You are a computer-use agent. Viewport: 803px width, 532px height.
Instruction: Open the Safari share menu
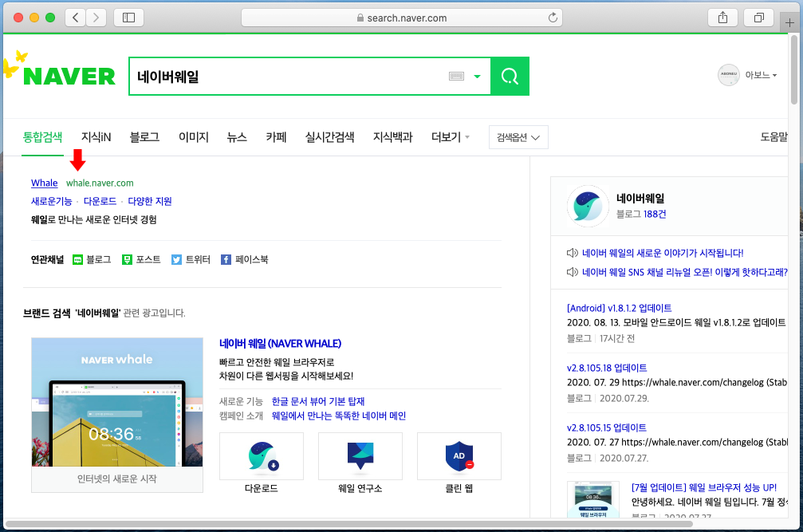click(x=722, y=18)
